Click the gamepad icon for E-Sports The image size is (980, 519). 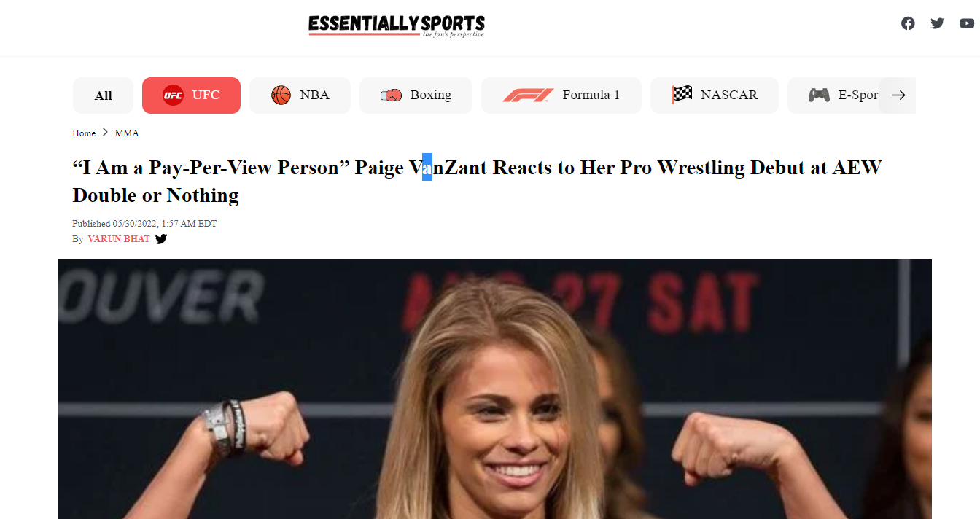(819, 95)
